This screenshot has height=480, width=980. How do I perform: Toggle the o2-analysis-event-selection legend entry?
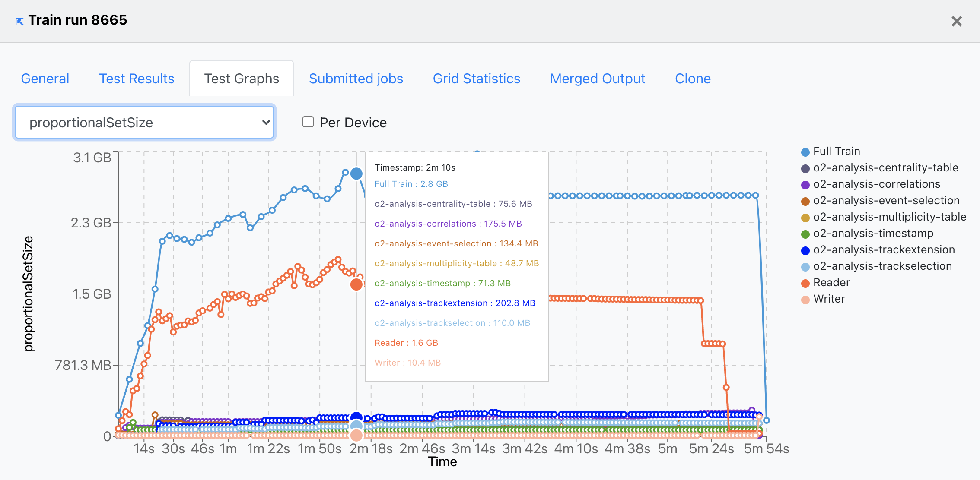[x=805, y=201]
